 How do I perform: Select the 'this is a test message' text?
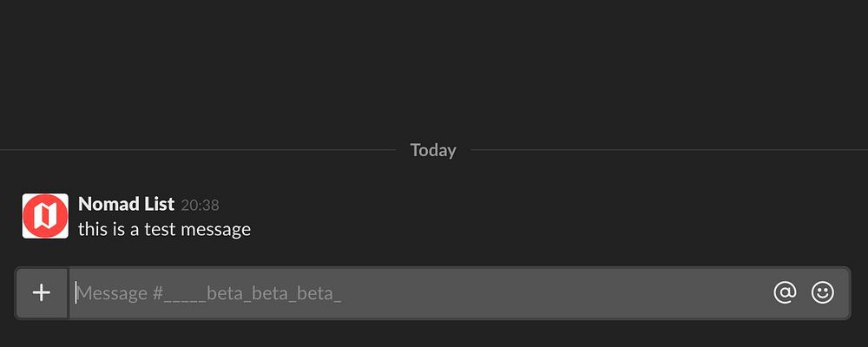coord(164,229)
